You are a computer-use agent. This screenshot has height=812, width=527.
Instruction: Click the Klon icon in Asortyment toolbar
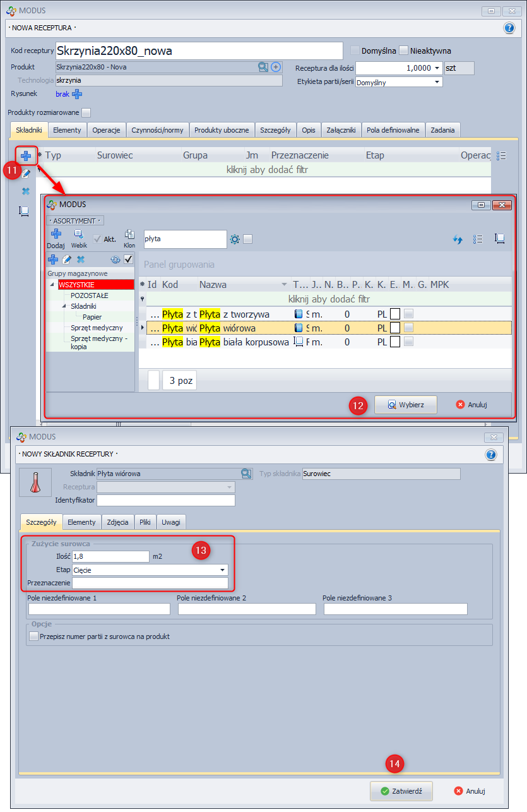click(x=129, y=234)
